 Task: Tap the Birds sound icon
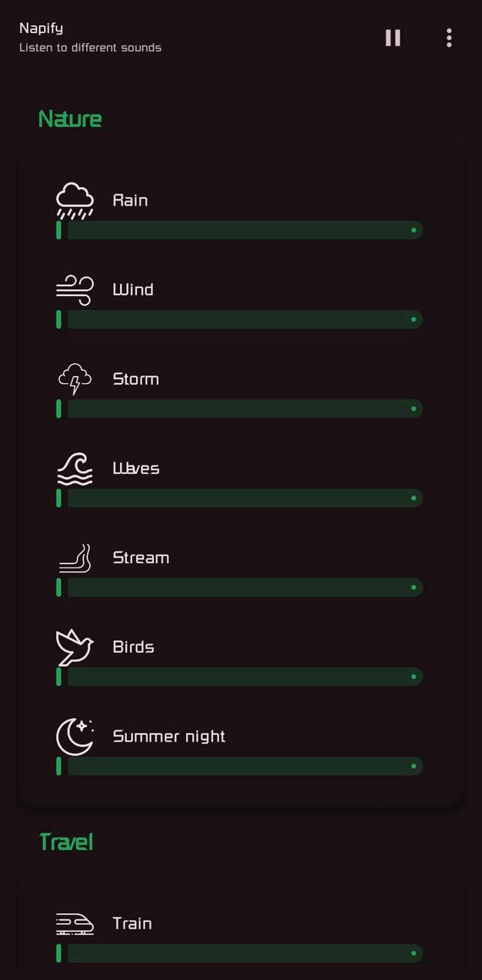[75, 647]
